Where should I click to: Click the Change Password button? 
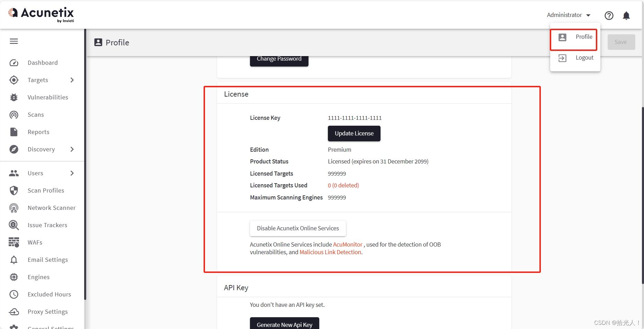point(279,60)
